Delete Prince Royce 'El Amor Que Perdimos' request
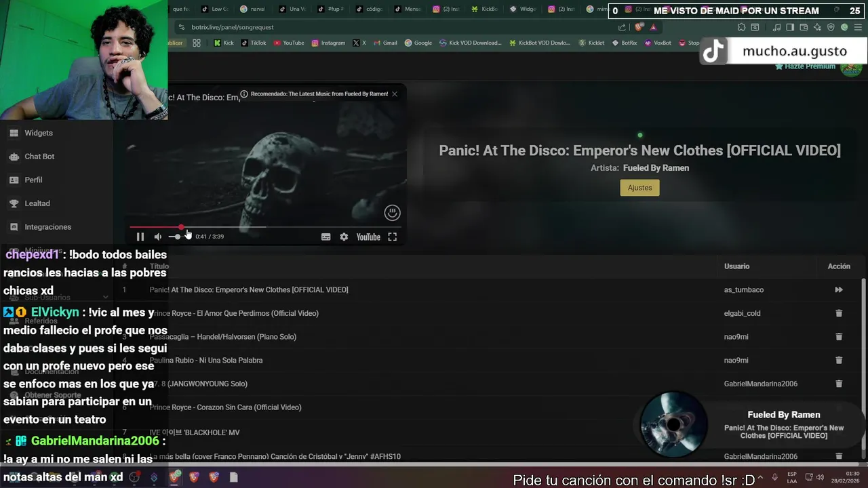Viewport: 868px width, 488px height. pyautogui.click(x=839, y=313)
